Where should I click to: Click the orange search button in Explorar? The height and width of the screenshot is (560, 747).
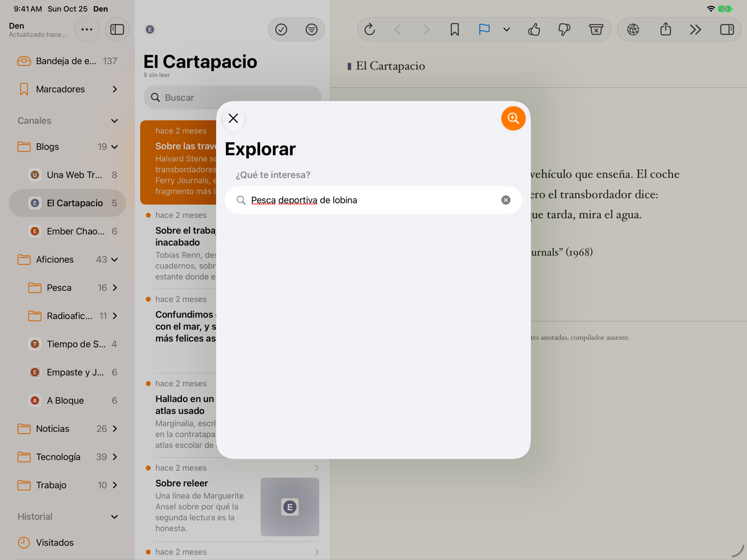tap(513, 118)
